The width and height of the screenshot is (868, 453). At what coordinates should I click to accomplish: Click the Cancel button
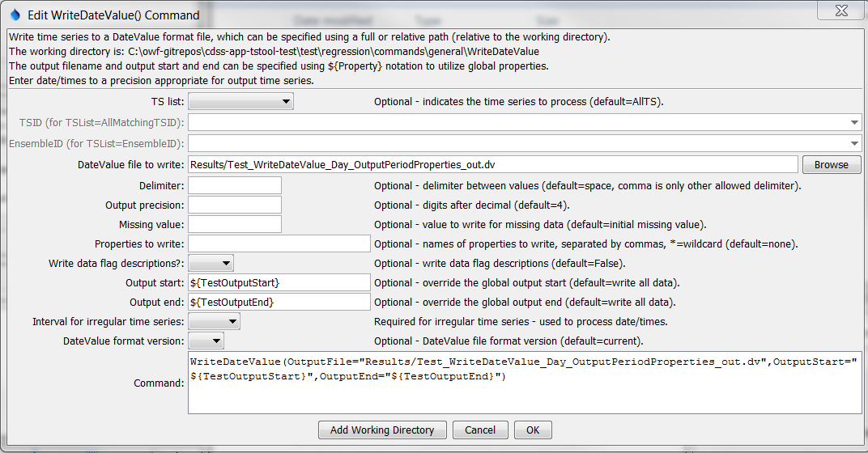pos(480,430)
